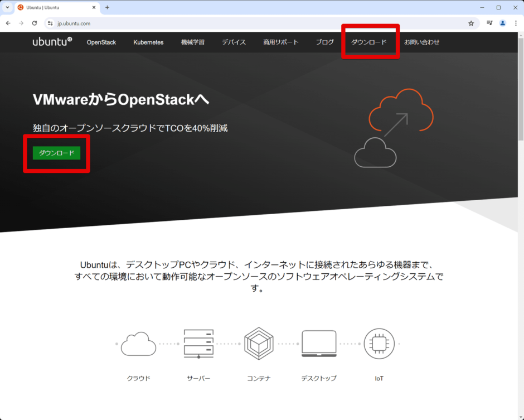Click the forward navigation arrow

pyautogui.click(x=21, y=23)
